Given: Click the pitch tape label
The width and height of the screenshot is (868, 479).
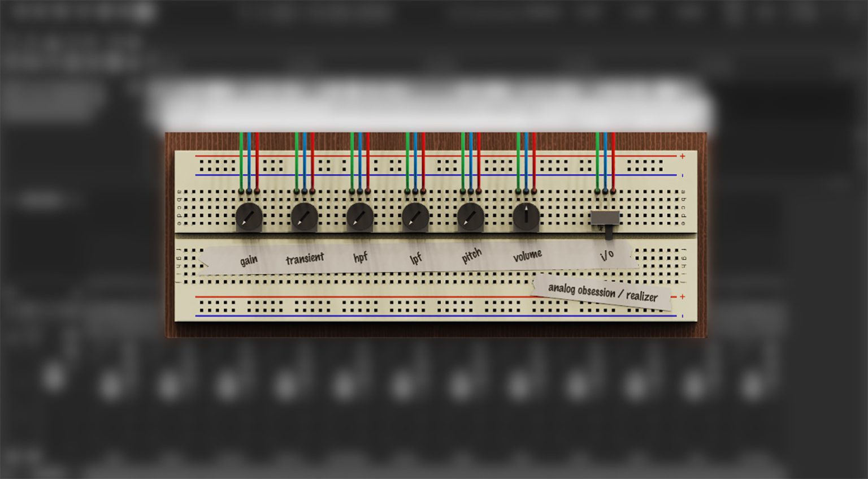Looking at the screenshot, I should [x=471, y=256].
